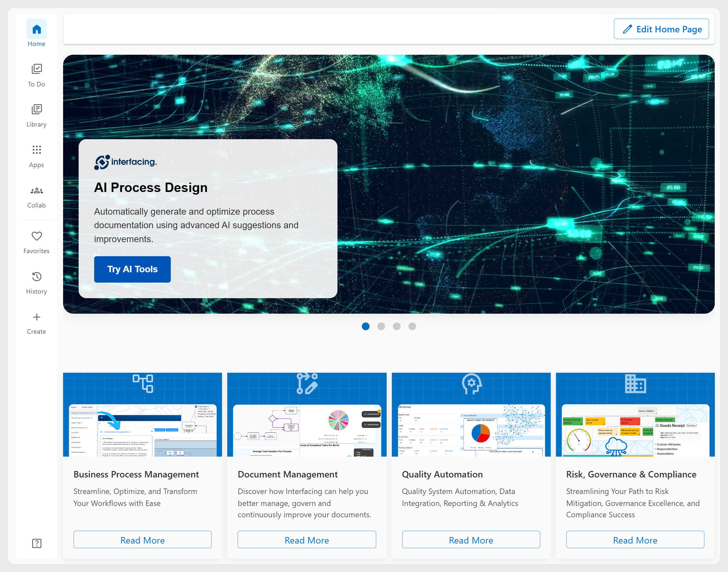Select the first carousel slide dot

coord(366,326)
